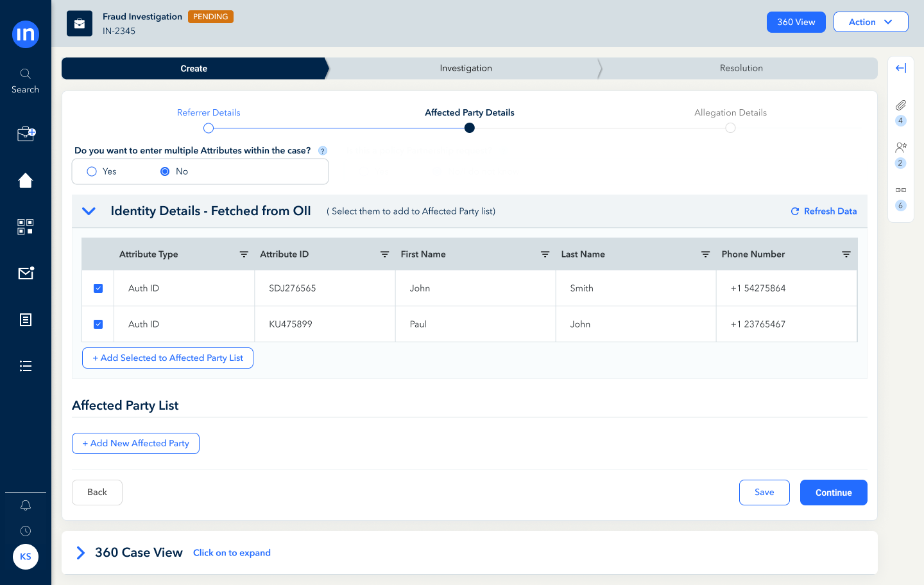Screen dimensions: 924x585
Task: Click the notification bell icon
Action: [x=26, y=505]
